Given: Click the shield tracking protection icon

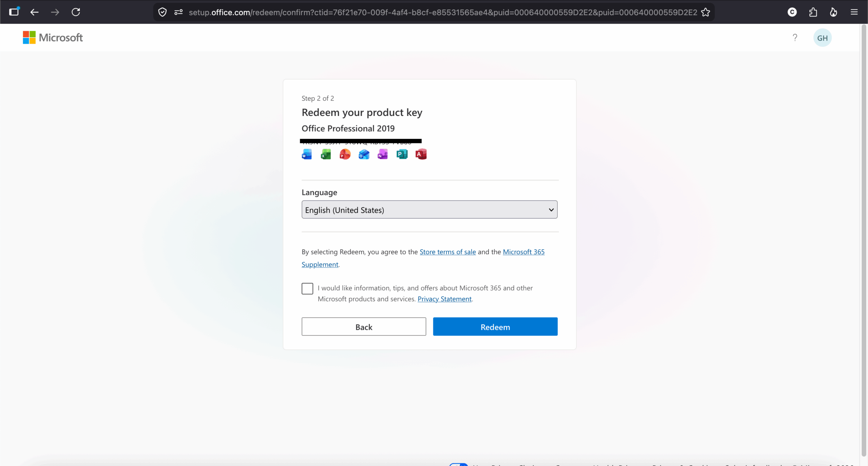Looking at the screenshot, I should pos(162,12).
